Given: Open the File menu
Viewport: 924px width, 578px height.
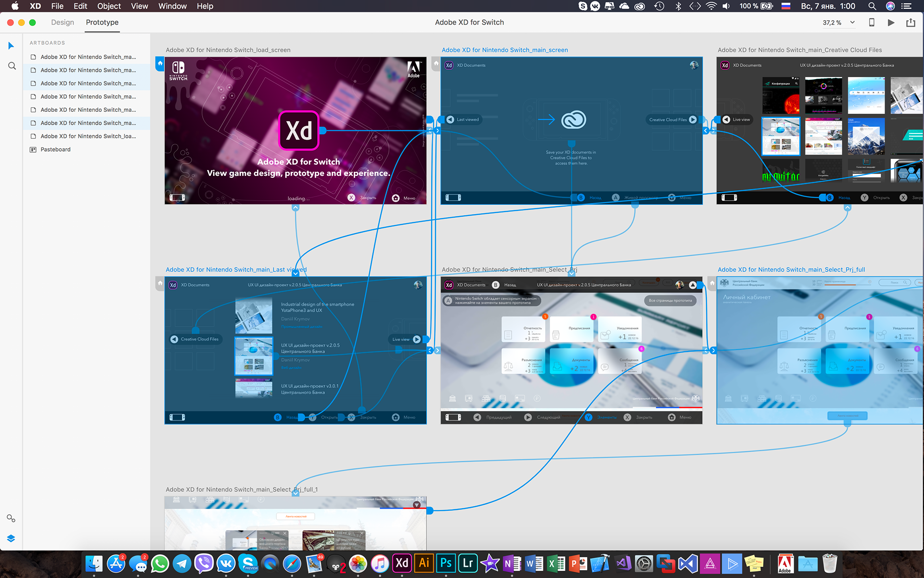Looking at the screenshot, I should click(x=57, y=6).
